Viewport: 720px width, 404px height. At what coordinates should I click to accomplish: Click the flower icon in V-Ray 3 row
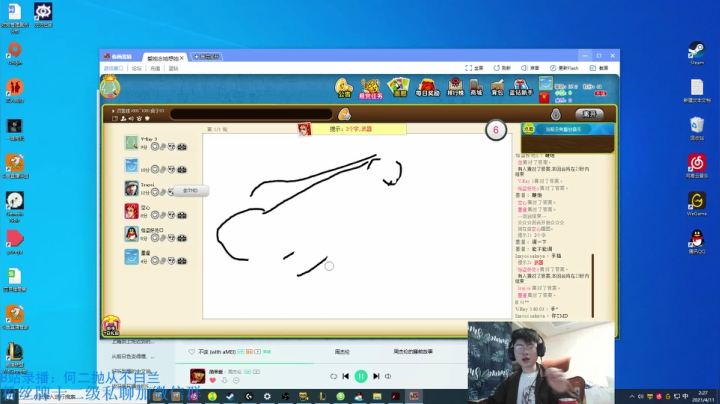[x=155, y=147]
